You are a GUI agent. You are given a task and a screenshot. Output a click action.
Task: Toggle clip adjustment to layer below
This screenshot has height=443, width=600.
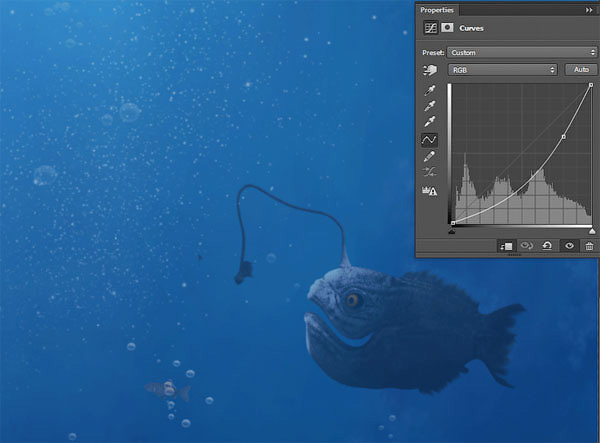click(x=506, y=246)
